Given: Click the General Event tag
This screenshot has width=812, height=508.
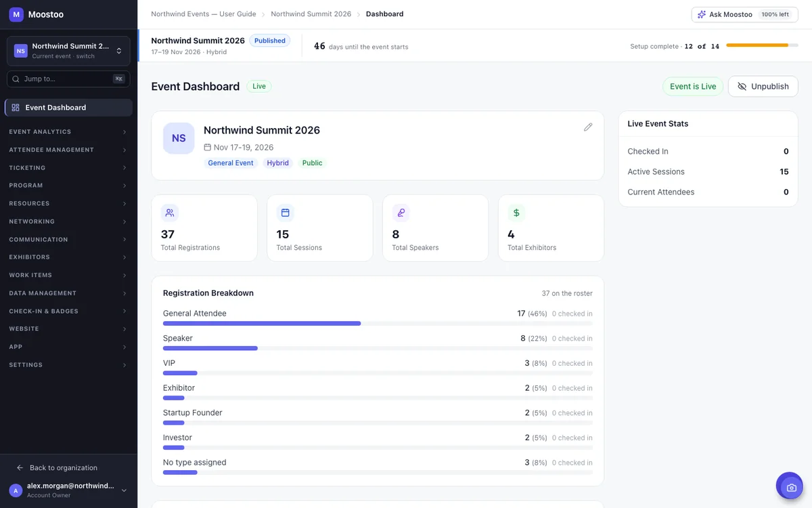Looking at the screenshot, I should pyautogui.click(x=231, y=163).
